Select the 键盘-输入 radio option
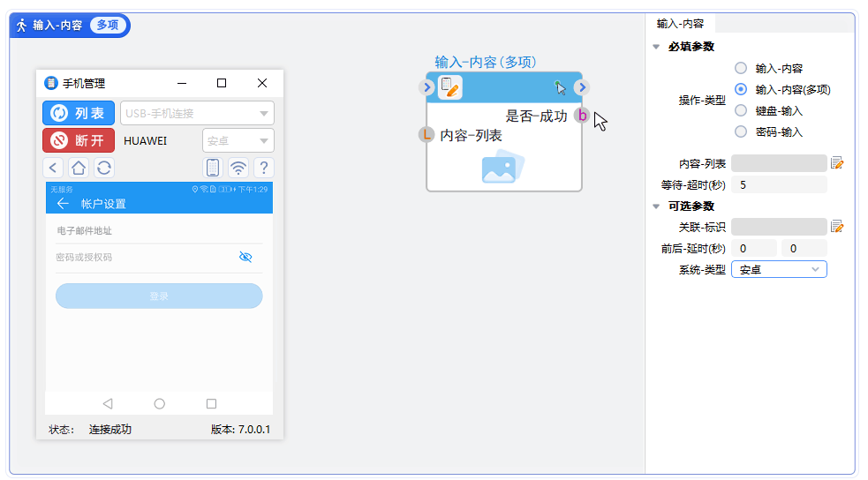 [x=741, y=110]
